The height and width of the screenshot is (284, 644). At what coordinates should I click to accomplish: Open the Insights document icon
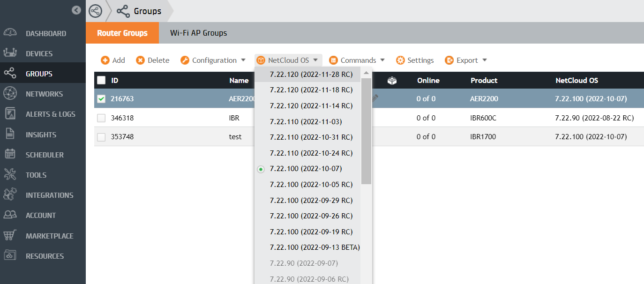[10, 135]
